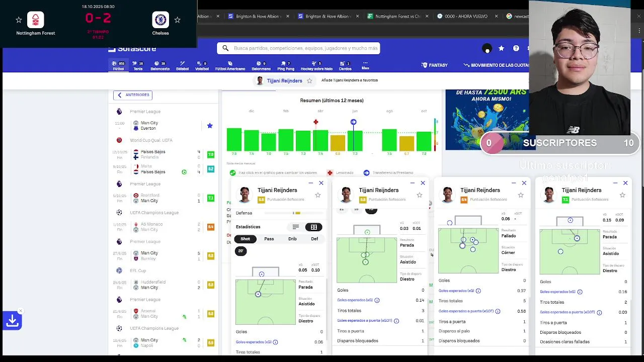The image size is (644, 362).
Task: Open Man City vs Burnley match
Action: click(164, 256)
